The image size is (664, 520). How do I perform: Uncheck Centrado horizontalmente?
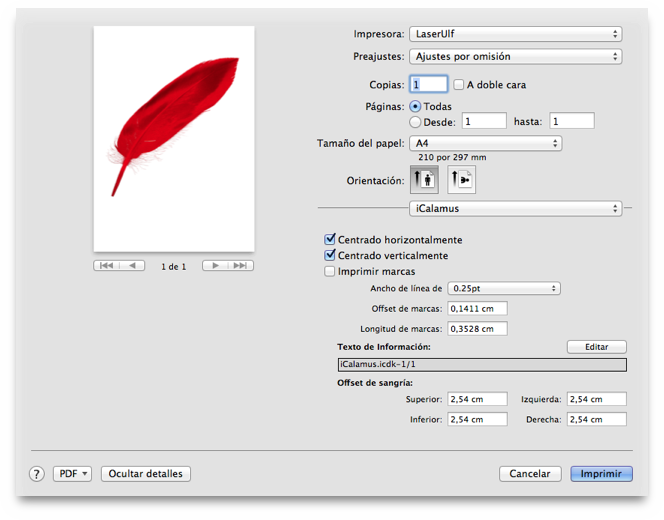tap(330, 239)
